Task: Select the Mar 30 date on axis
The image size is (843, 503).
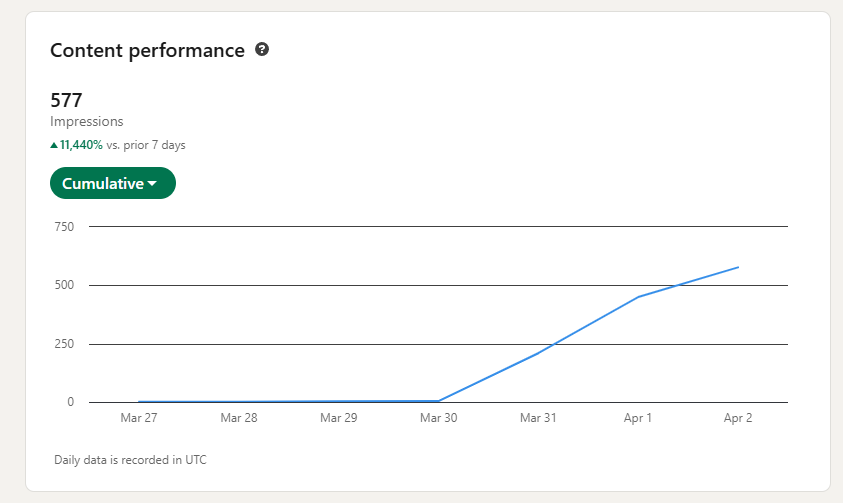Action: point(438,418)
